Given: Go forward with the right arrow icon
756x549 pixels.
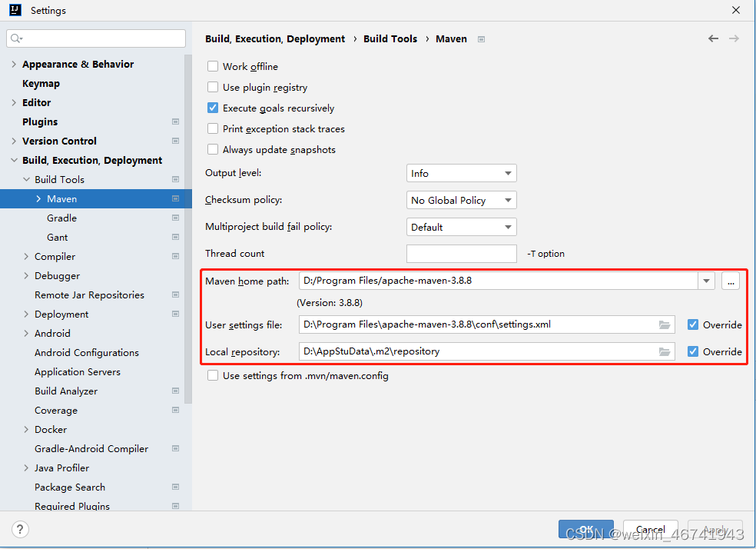Looking at the screenshot, I should pos(734,38).
